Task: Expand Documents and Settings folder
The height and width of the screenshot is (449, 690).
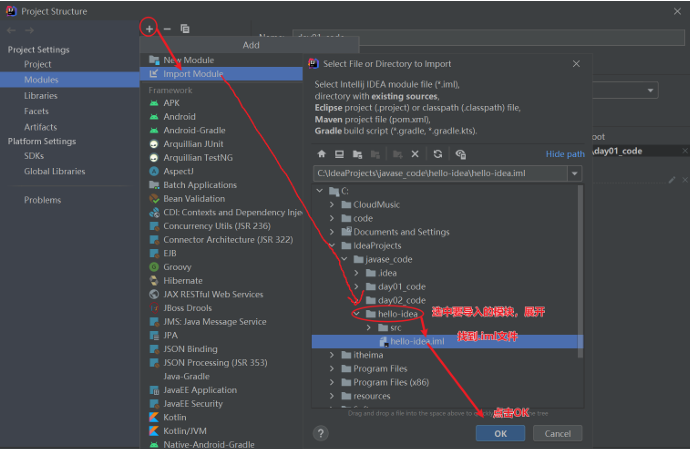Action: pos(332,232)
